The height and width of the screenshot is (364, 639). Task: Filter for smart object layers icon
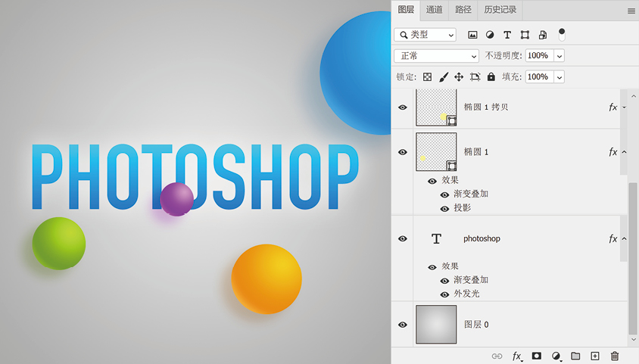[542, 35]
